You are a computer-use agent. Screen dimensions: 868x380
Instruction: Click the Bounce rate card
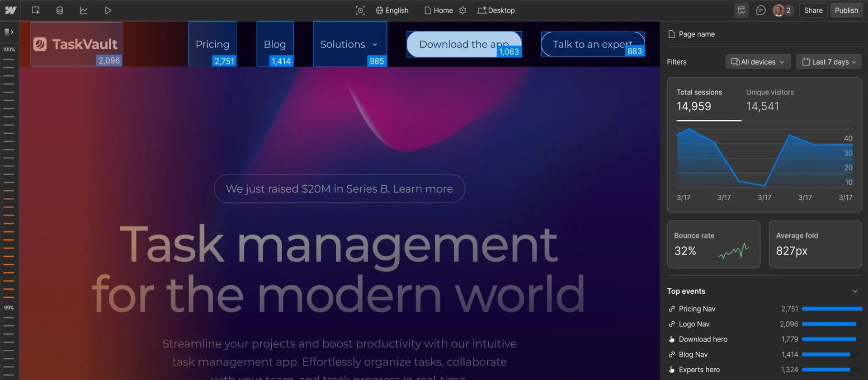713,244
